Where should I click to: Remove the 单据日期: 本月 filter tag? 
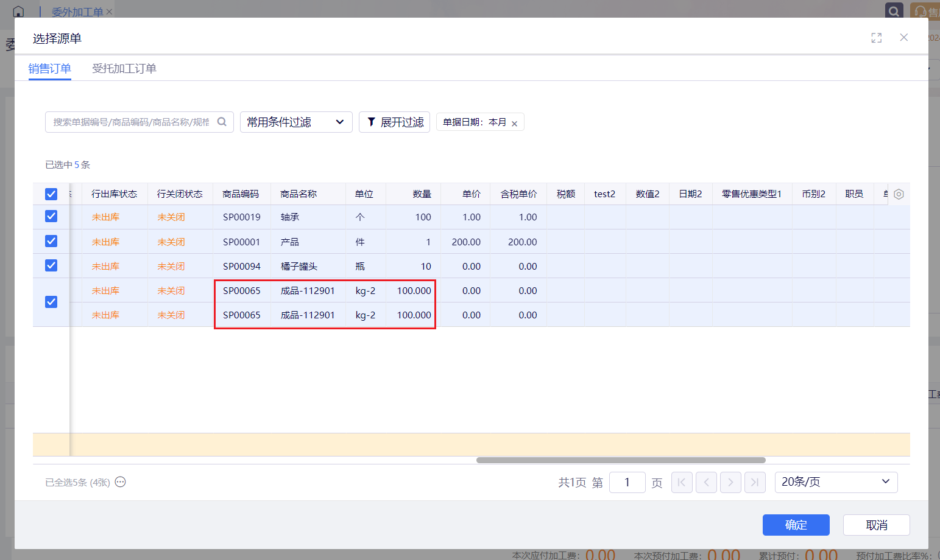point(514,124)
